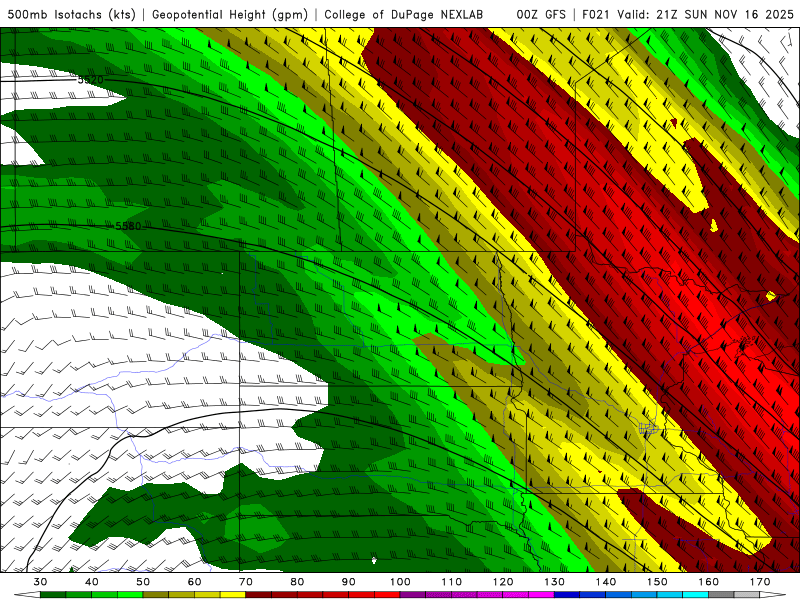Pick the bright yellow 65-70 kt legend swatch
Viewport: 800px width, 600px height.
pos(233,595)
